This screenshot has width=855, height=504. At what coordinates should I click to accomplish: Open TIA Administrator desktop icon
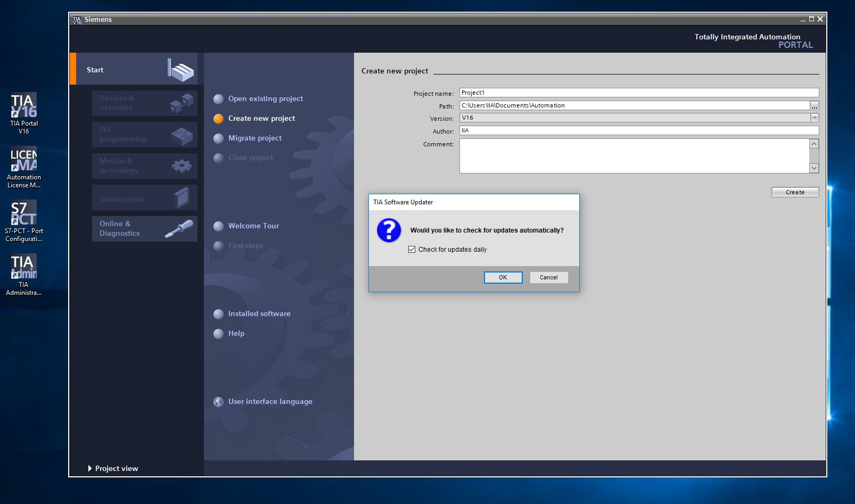(24, 268)
